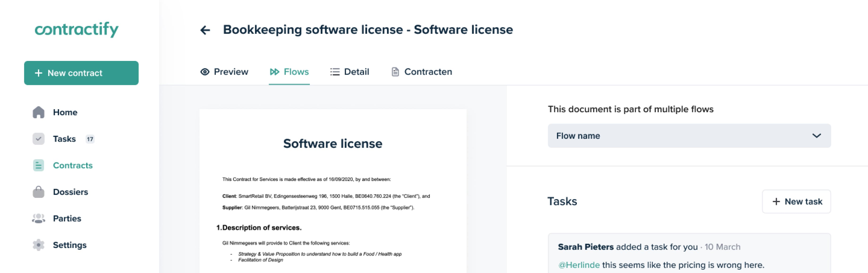This screenshot has height=273, width=868.
Task: Click the Tasks count badge 17
Action: (90, 139)
